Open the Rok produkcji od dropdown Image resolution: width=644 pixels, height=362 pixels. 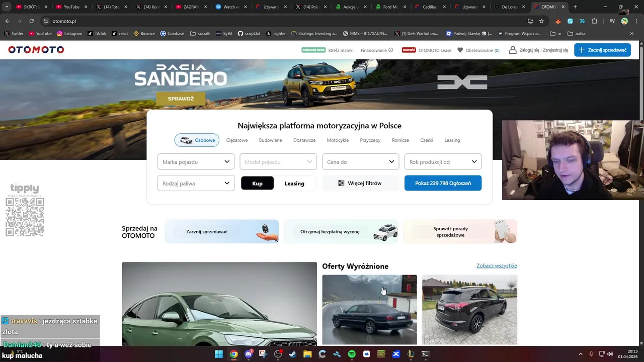point(443,161)
